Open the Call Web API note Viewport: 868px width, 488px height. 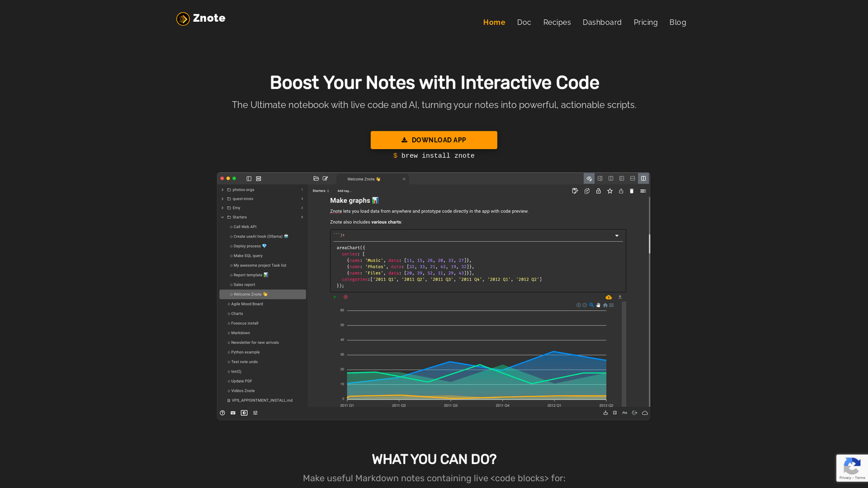tap(245, 227)
